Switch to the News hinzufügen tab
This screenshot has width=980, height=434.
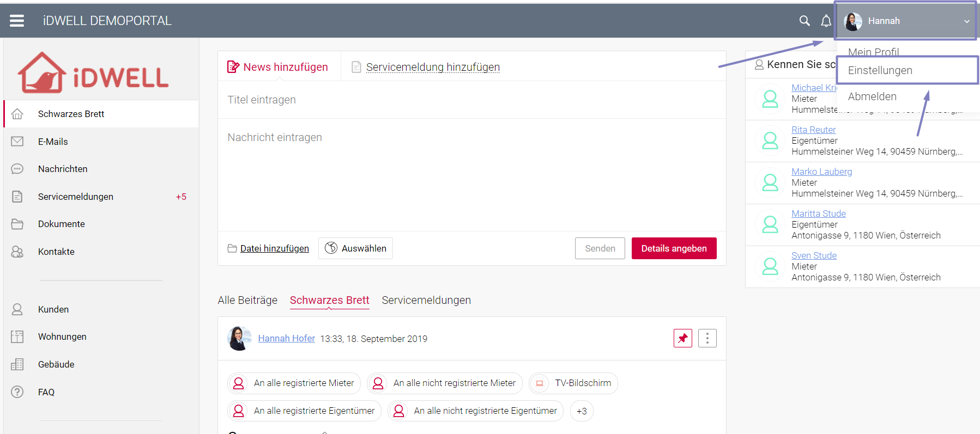click(277, 67)
